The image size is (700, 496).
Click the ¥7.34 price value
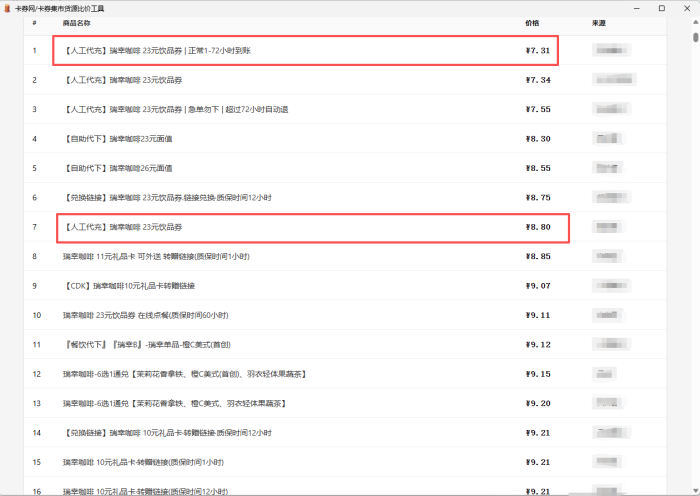pos(538,80)
